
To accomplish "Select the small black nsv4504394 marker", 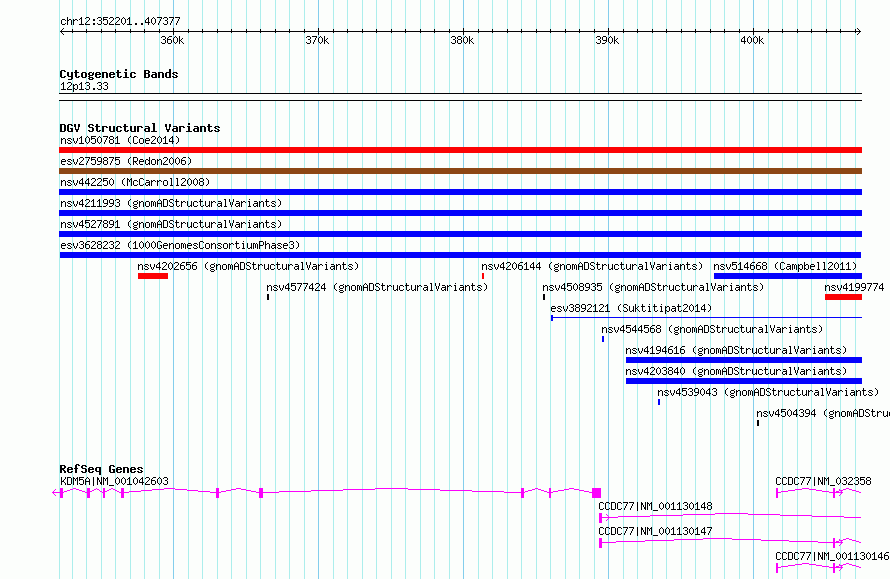I will 758,423.
